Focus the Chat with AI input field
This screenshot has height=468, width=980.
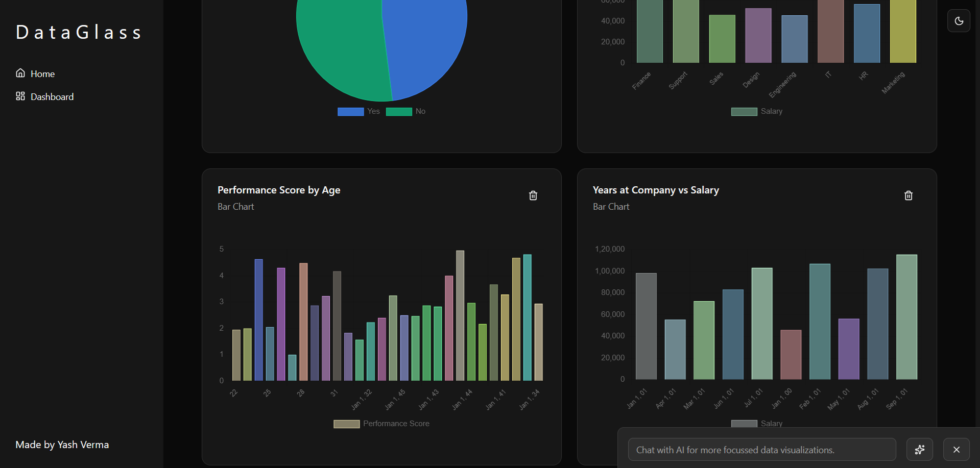(761, 450)
